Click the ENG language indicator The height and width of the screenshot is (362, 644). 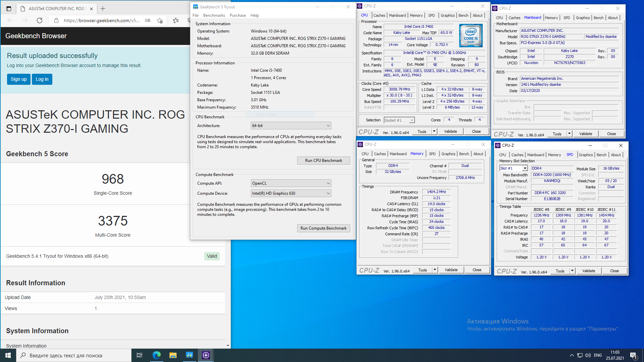click(x=598, y=355)
